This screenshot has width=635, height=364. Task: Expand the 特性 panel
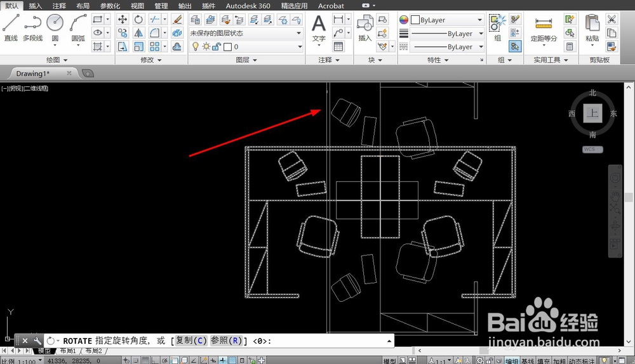(438, 60)
